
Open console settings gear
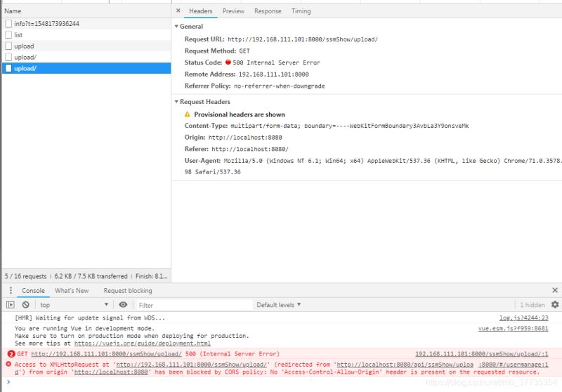click(555, 305)
